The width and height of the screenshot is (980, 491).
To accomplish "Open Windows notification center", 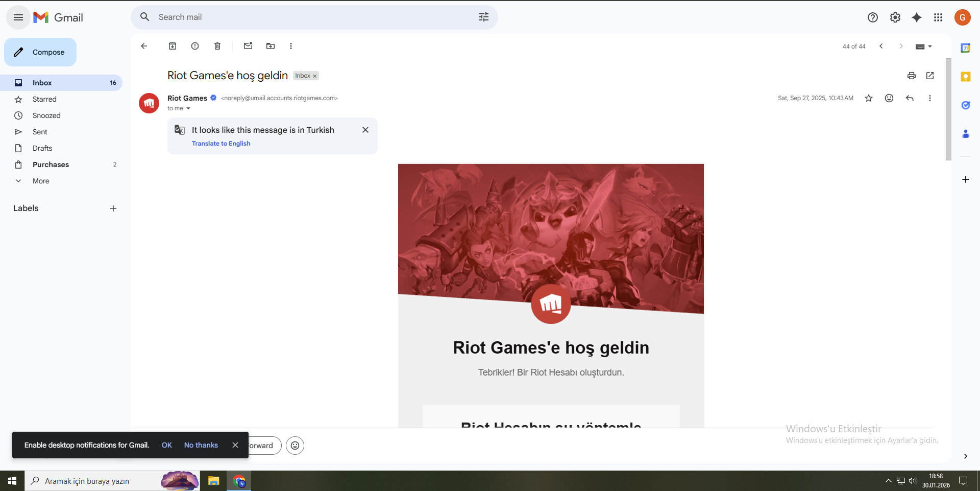I will 963,481.
